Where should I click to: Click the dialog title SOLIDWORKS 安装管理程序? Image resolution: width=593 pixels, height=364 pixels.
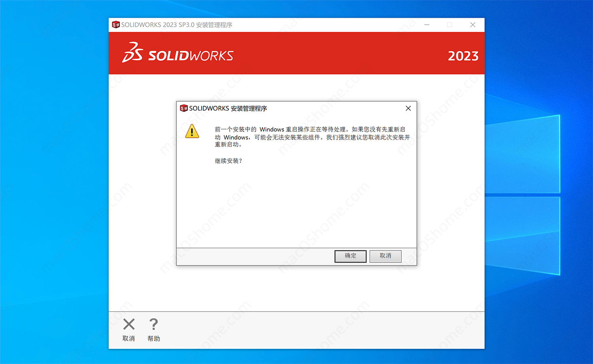point(228,108)
